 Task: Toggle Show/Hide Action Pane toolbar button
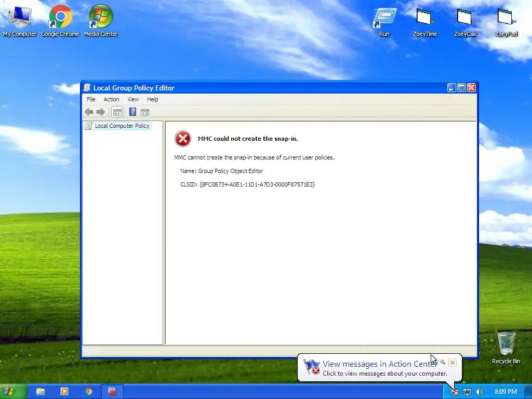(145, 112)
